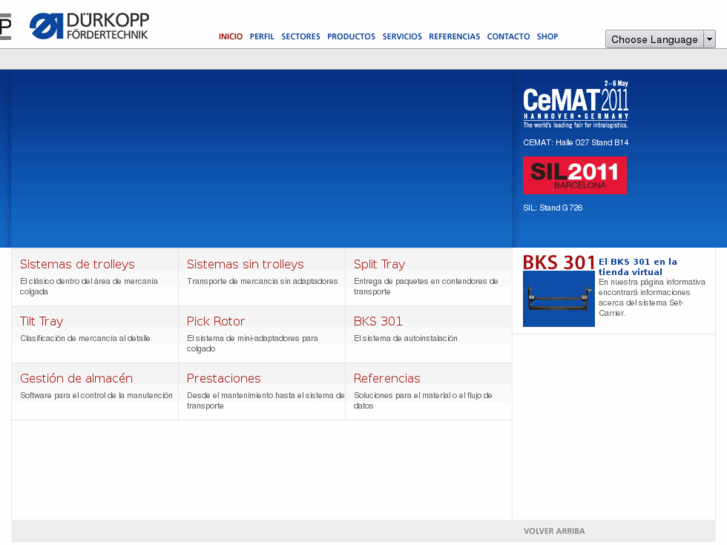Screen dimensions: 727x545
Task: Click the SIL Stand G 726 text
Action: 553,208
